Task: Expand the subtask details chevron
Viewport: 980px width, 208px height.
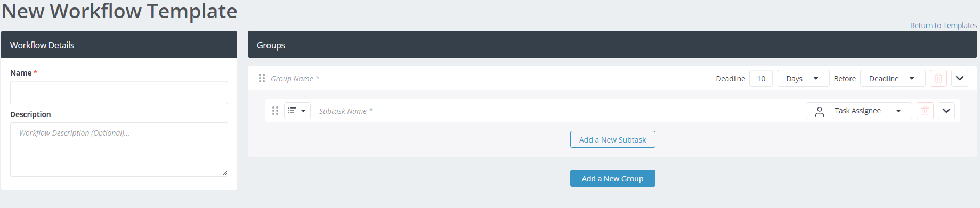Action: click(x=946, y=111)
